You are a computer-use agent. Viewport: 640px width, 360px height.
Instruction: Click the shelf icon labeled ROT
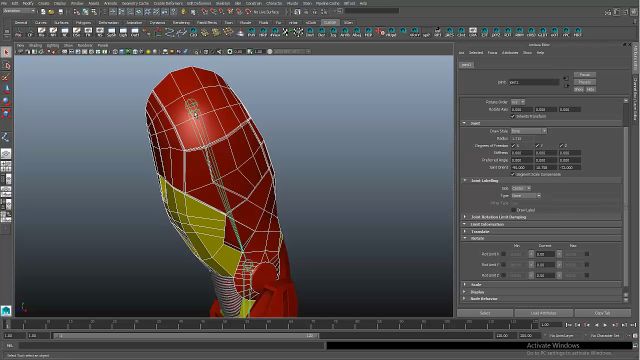pyautogui.click(x=508, y=32)
